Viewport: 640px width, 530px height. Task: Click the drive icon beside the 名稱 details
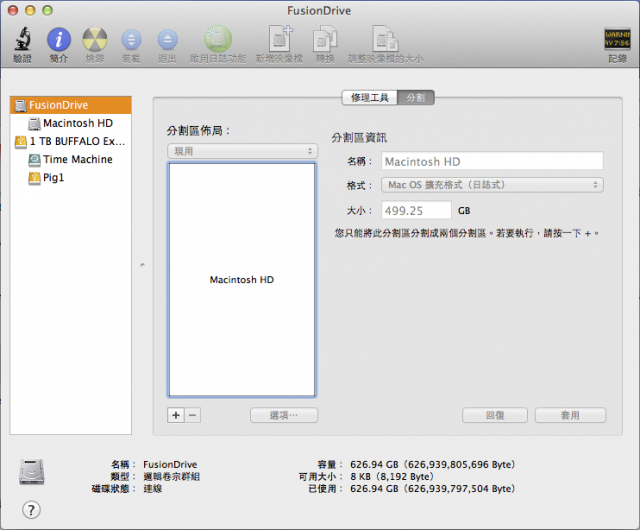[x=32, y=472]
